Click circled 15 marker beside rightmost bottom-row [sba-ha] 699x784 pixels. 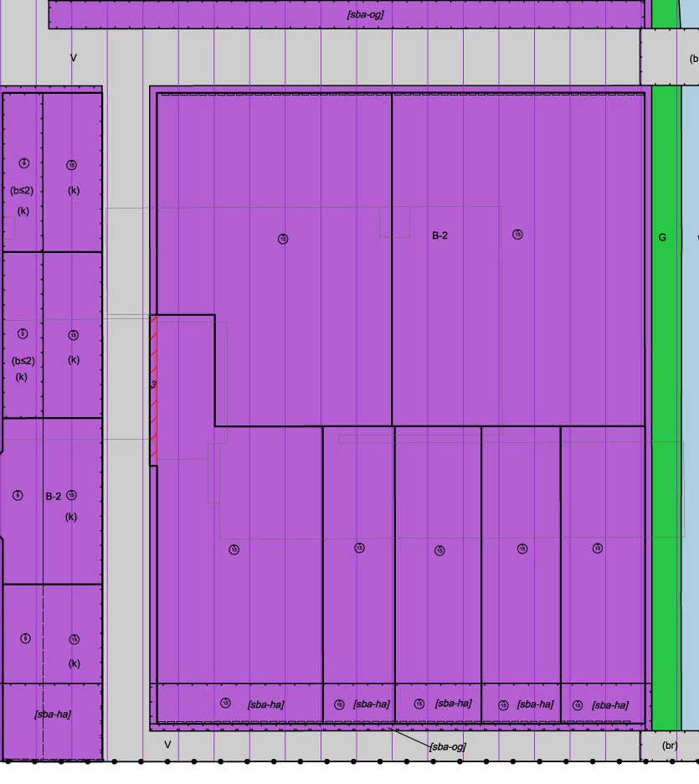pyautogui.click(x=578, y=705)
